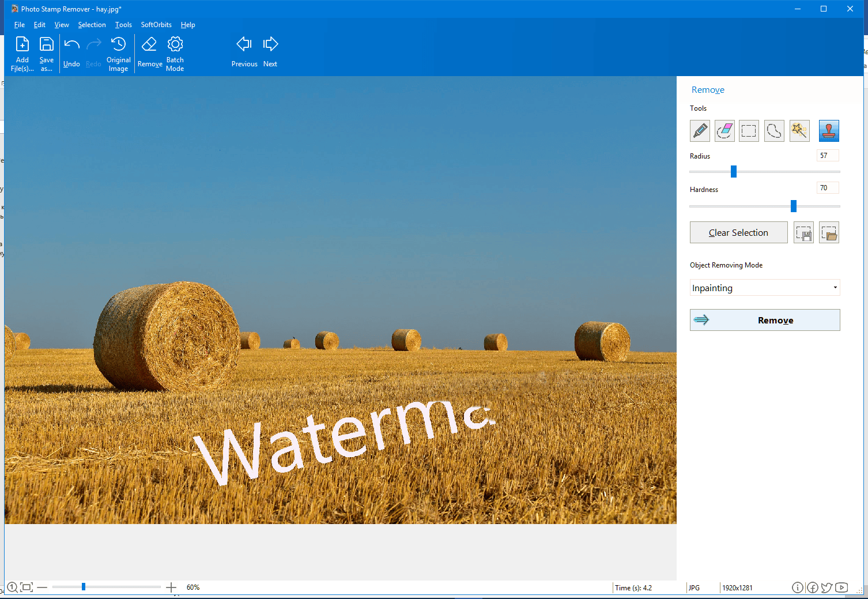Select the selection eraser tool
This screenshot has height=599, width=868.
click(724, 131)
